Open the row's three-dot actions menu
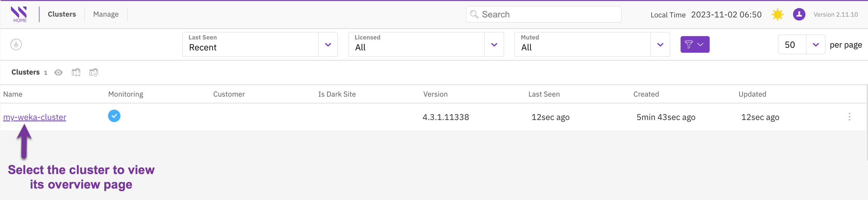The height and width of the screenshot is (200, 868). [x=849, y=117]
